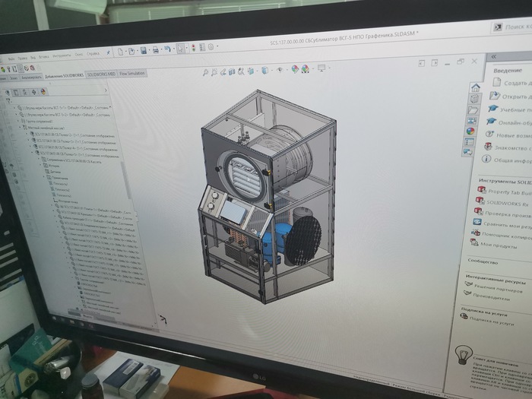
Task: Select the PropertyManager tab icon
Action: (x=16, y=93)
